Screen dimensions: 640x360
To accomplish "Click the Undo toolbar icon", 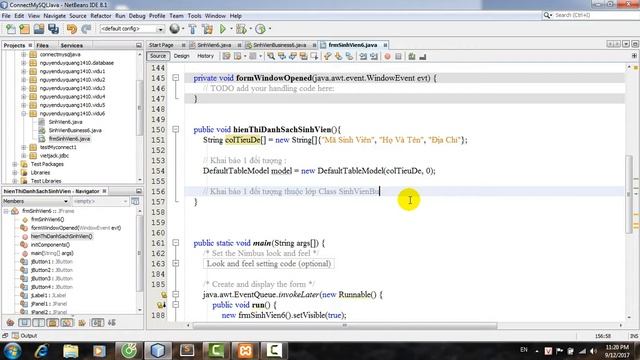I will click(72, 29).
